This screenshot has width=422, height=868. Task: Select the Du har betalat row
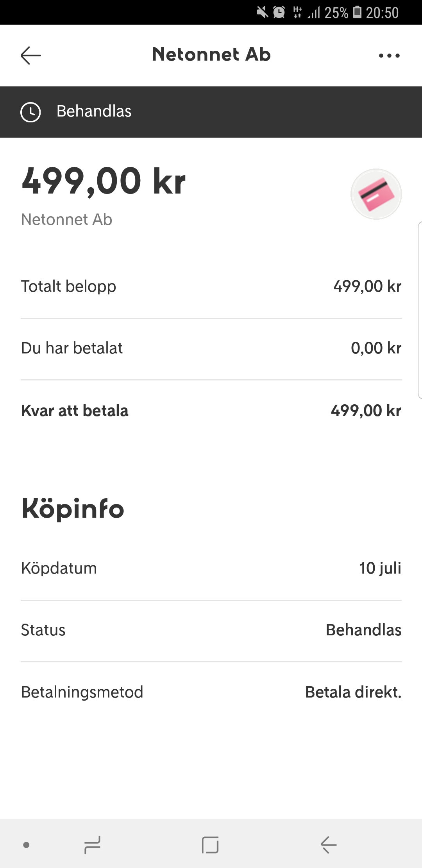point(211,348)
